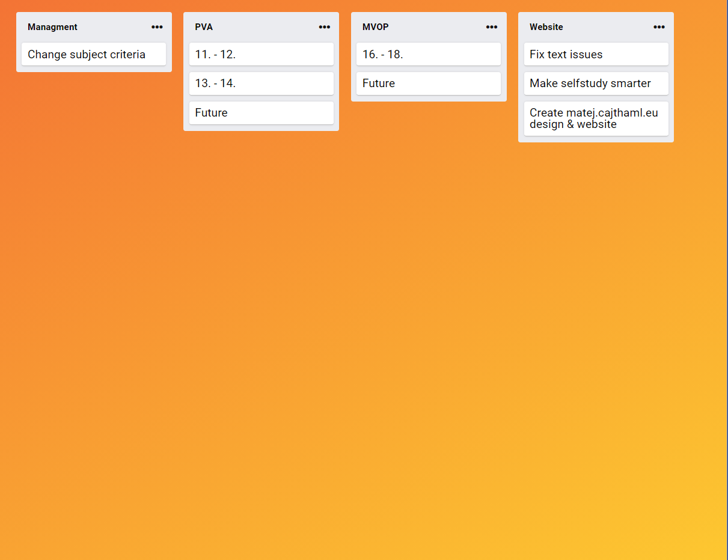Open the PVA list three-dot menu

click(324, 27)
